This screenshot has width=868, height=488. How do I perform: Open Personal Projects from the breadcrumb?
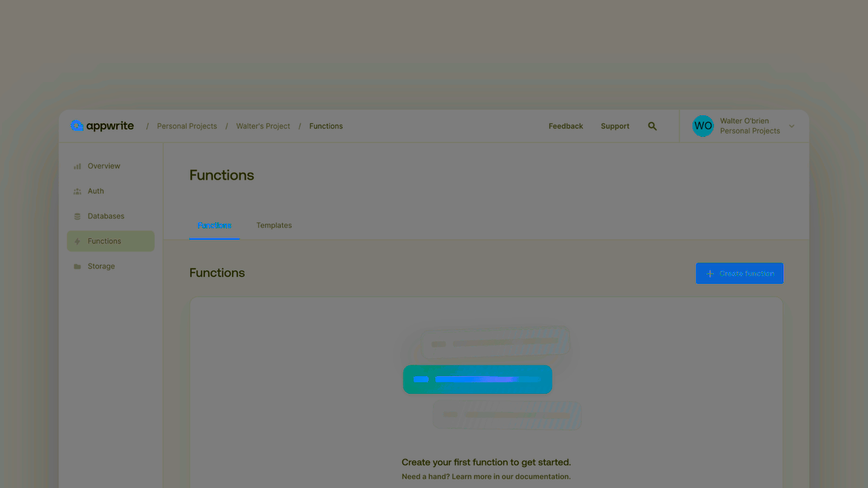click(x=186, y=126)
